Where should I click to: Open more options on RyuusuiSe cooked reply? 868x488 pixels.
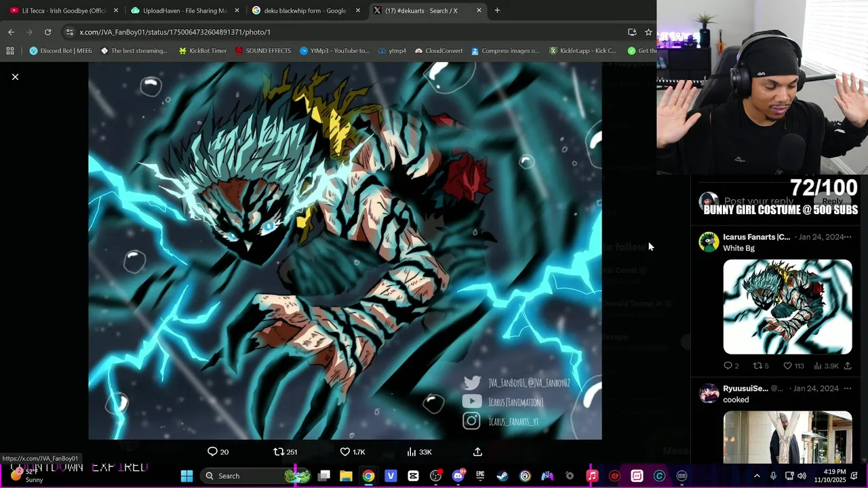(x=848, y=388)
